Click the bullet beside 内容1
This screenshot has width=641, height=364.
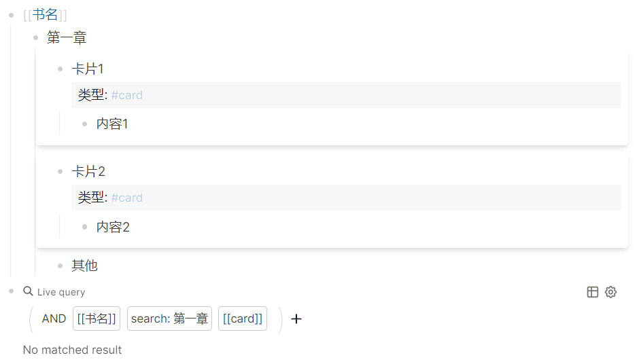tap(84, 124)
